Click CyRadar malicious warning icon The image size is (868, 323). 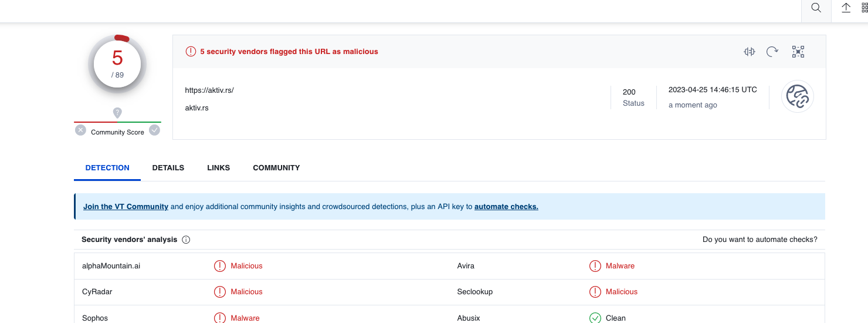coord(220,292)
